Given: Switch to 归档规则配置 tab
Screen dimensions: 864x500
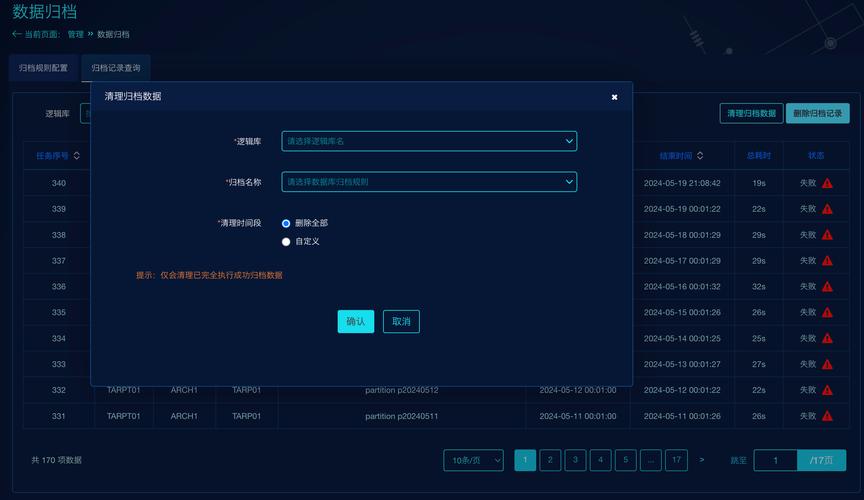Looking at the screenshot, I should 43,68.
